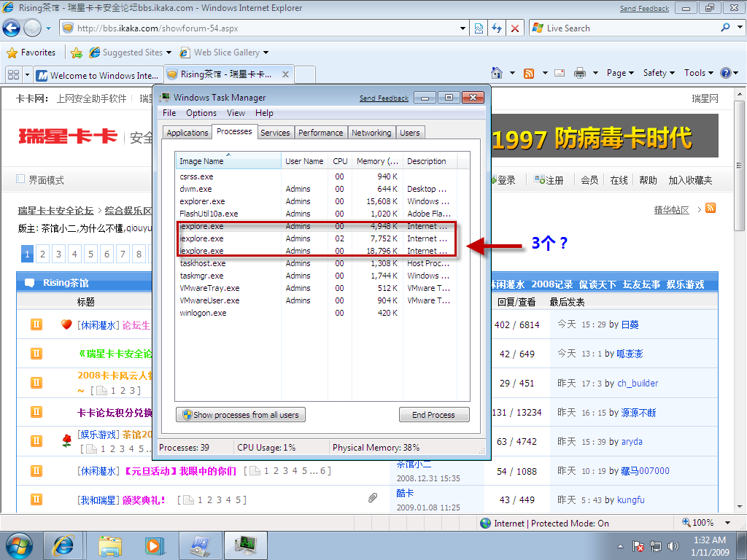Click the Print icon in command bar

tap(580, 73)
